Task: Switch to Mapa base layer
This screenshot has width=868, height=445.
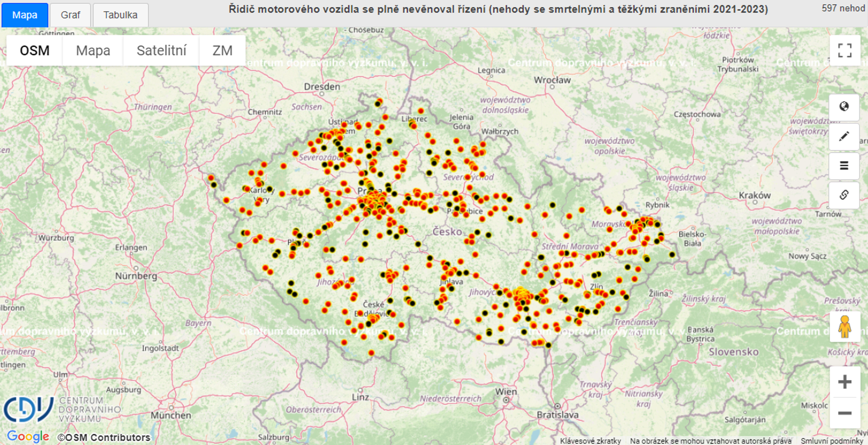Action: pyautogui.click(x=93, y=50)
